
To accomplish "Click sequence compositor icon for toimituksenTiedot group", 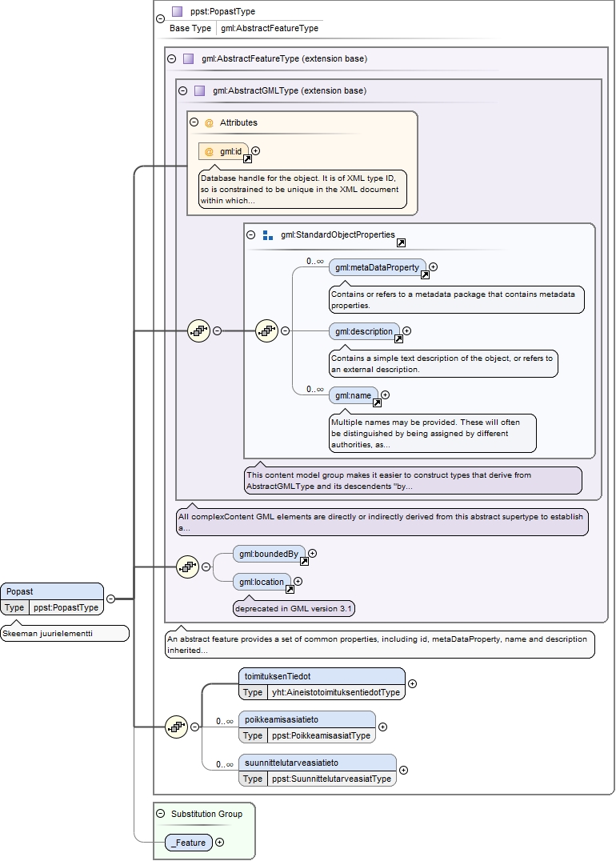I will [x=177, y=727].
